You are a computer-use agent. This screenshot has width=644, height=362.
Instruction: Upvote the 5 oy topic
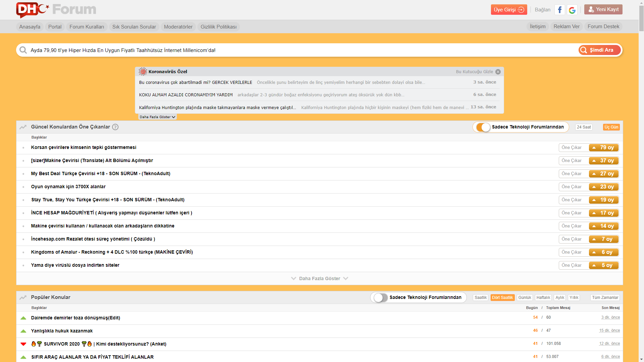click(x=603, y=265)
